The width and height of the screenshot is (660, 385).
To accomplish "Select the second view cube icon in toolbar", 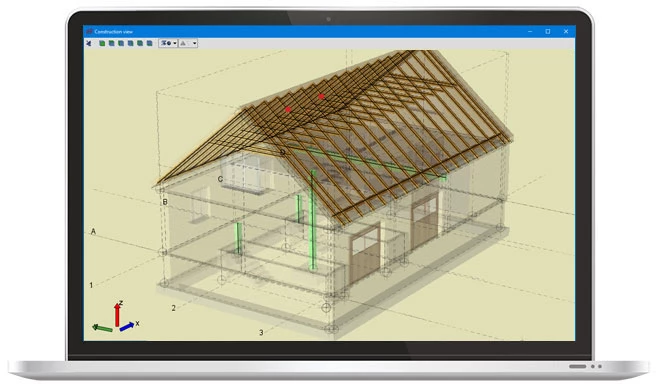I will point(112,43).
